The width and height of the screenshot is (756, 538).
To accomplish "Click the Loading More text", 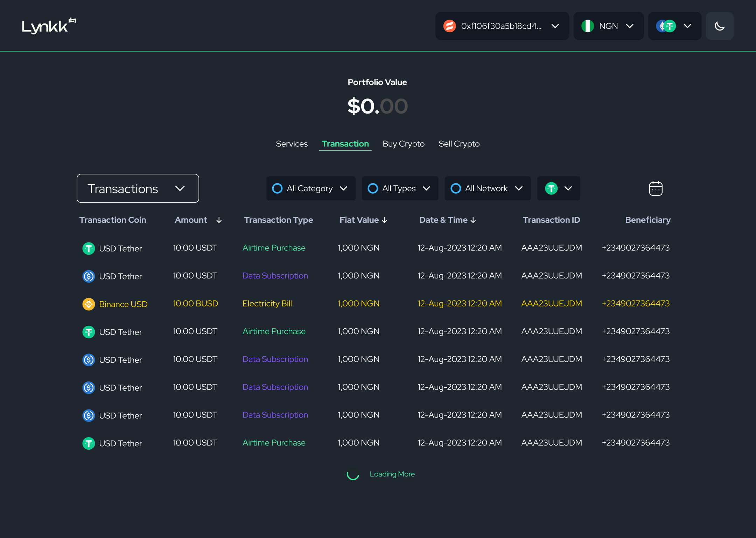I will coord(392,474).
